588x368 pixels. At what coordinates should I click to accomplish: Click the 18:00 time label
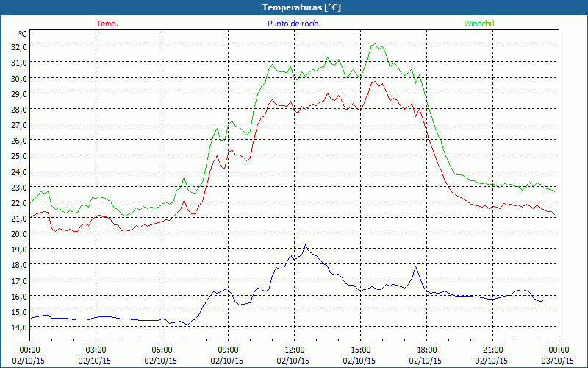pos(426,350)
